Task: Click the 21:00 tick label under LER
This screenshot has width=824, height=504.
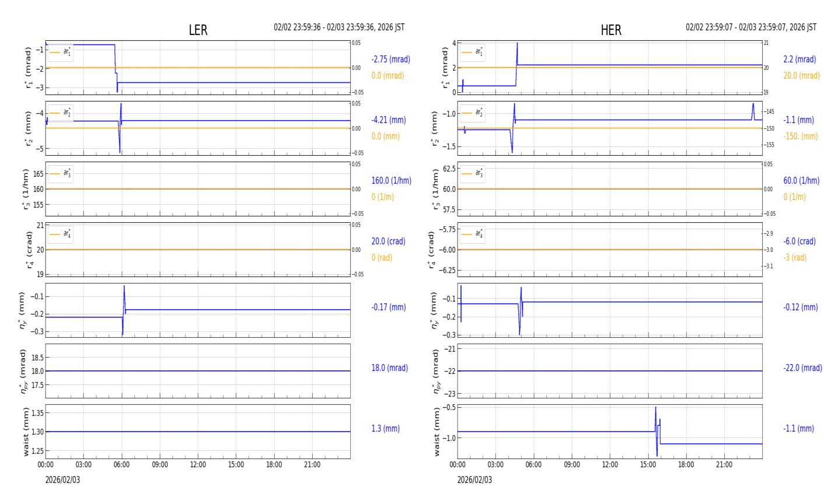Action: (x=312, y=465)
